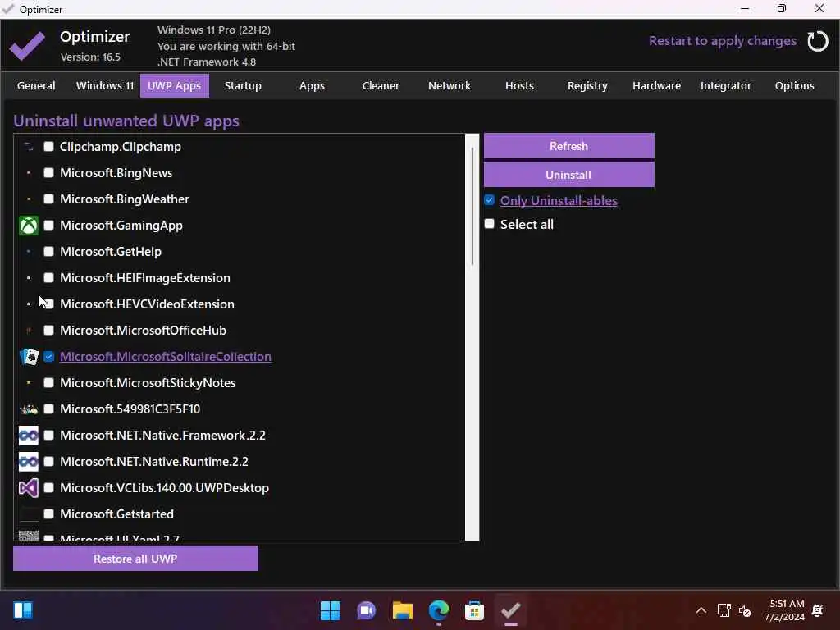This screenshot has height=630, width=840.
Task: Check the Microsoft.VCLibs.140.00.UWPDesktop checkbox
Action: 48,488
